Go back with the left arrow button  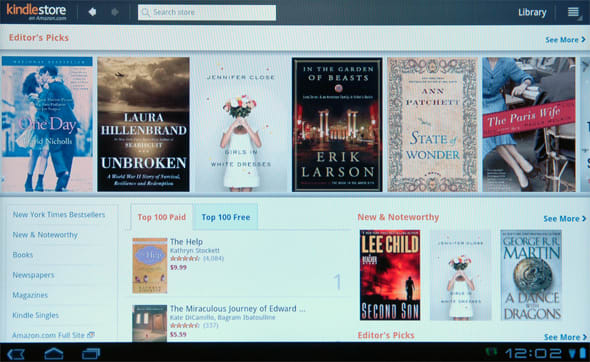[92, 12]
